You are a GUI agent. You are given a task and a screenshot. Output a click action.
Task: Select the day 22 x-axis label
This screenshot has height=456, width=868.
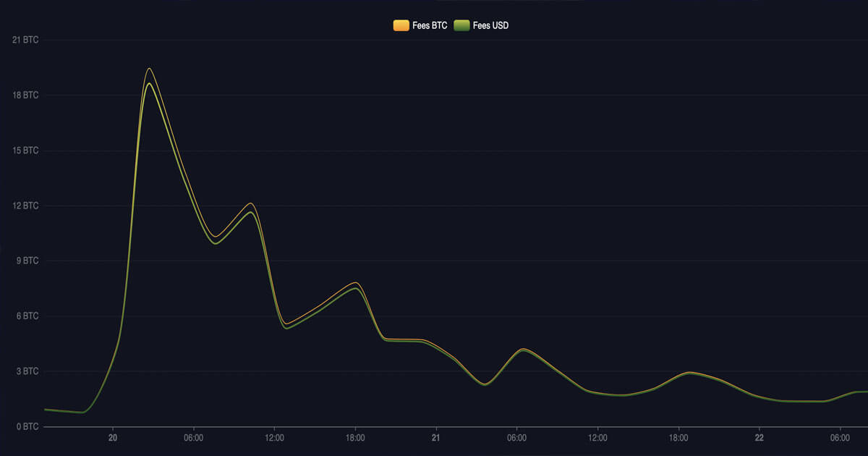[759, 438]
